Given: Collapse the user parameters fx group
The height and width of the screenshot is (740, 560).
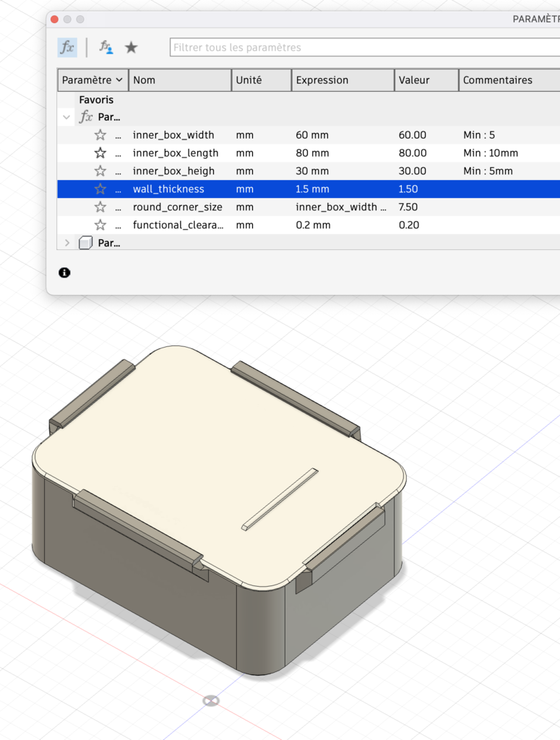Looking at the screenshot, I should pyautogui.click(x=67, y=117).
